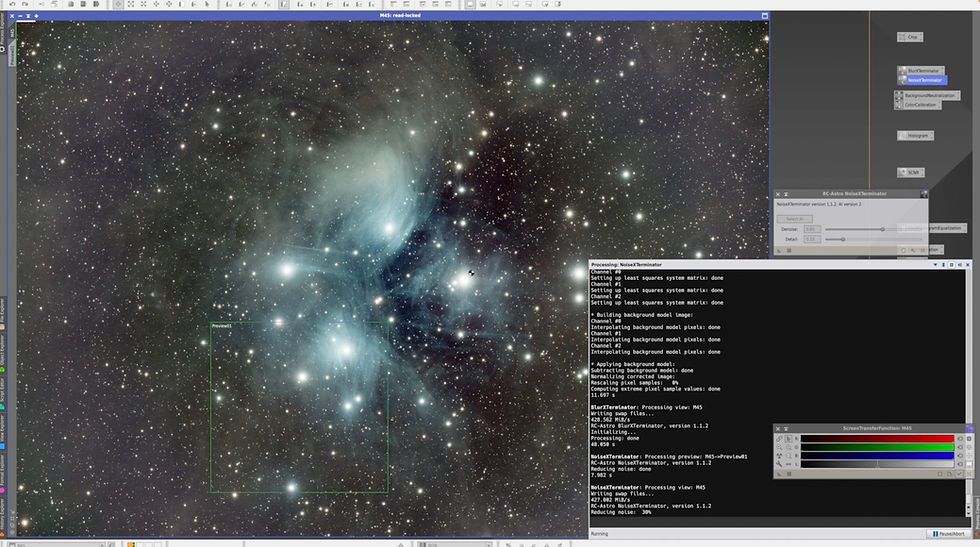Click the Detail value input field
The width and height of the screenshot is (980, 547).
point(812,239)
